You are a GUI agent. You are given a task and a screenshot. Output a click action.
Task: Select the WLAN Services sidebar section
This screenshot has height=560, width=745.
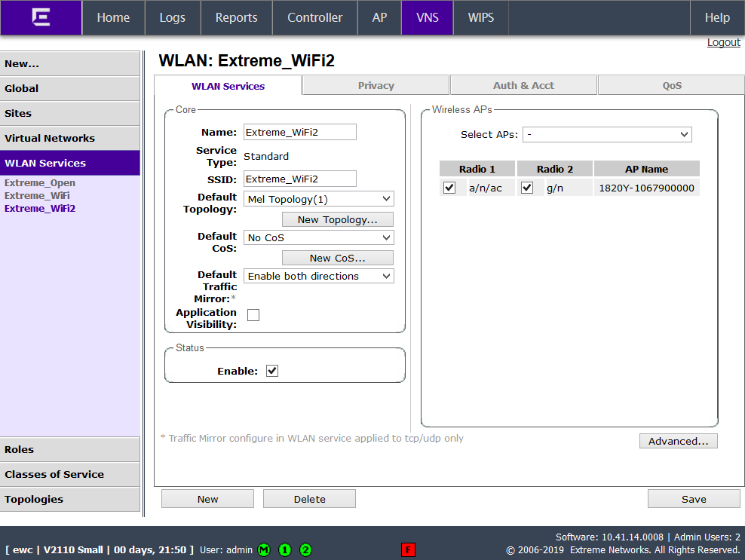click(70, 163)
